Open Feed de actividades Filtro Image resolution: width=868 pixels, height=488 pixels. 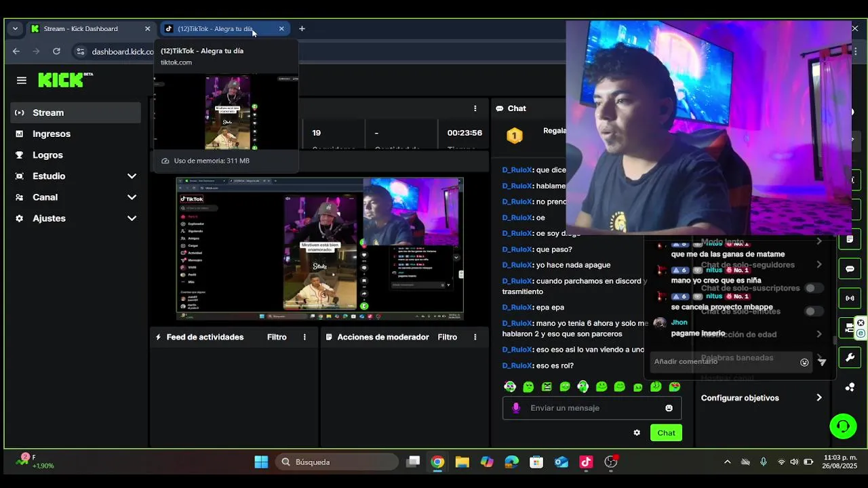(277, 337)
